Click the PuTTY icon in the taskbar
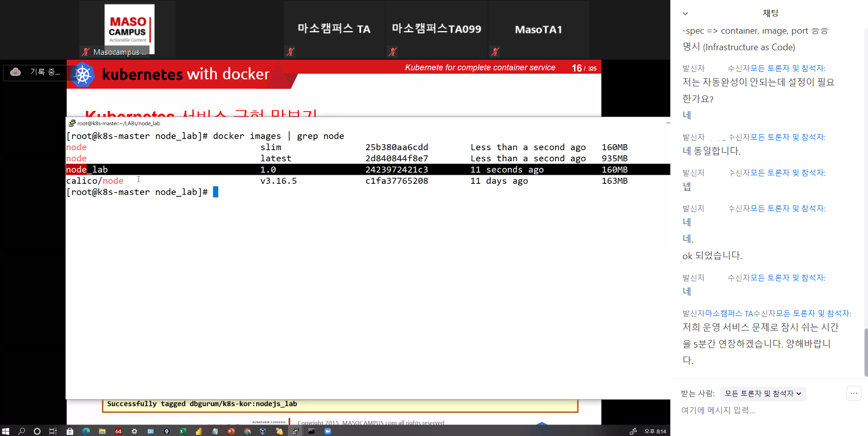 click(x=295, y=431)
